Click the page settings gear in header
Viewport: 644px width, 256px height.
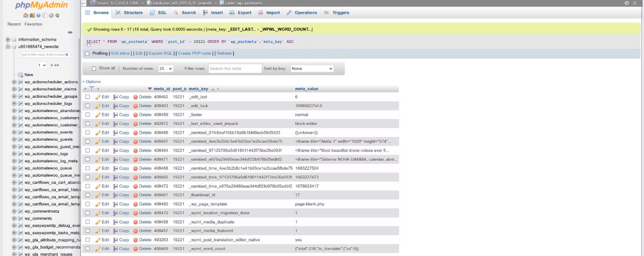(x=627, y=3)
